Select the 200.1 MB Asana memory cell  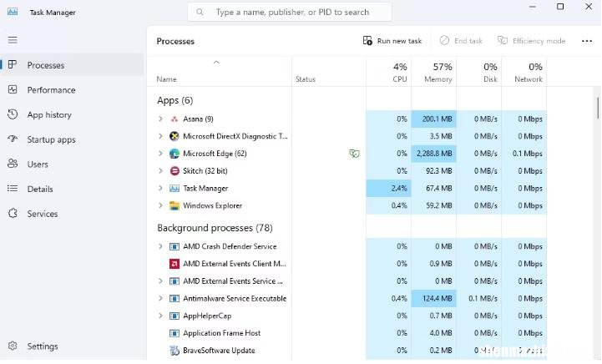[434, 119]
